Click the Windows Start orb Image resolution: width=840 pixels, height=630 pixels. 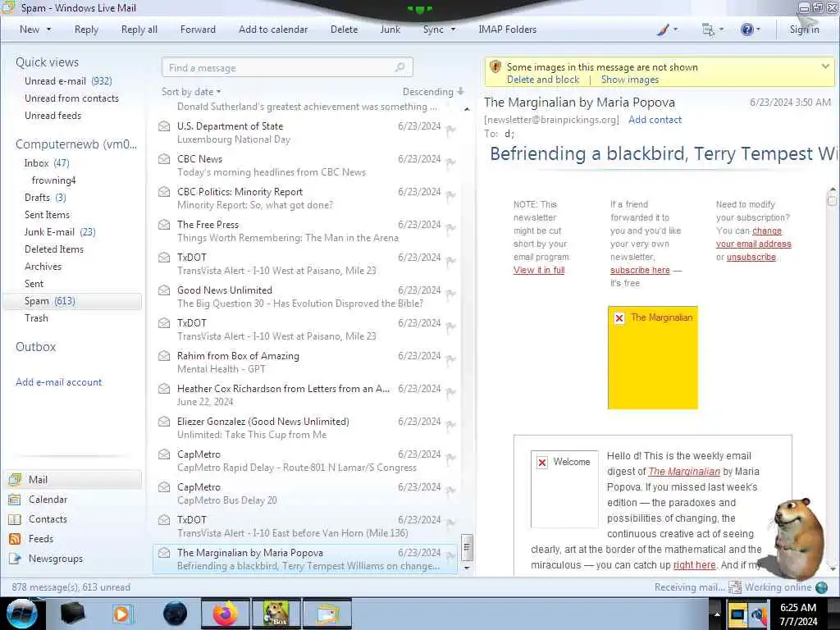21,614
